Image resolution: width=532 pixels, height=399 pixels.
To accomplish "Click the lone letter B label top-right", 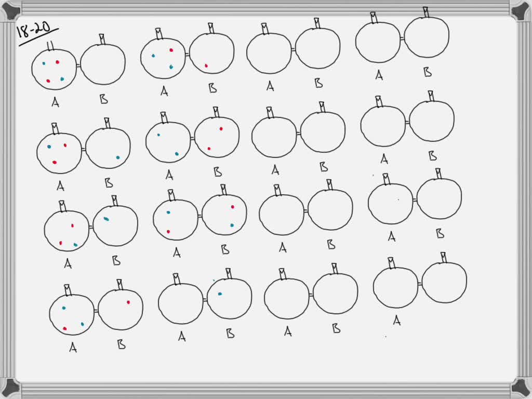I will 427,73.
